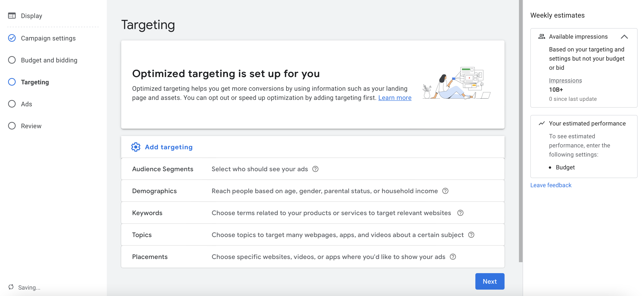Click the Leave feedback link
Image resolution: width=644 pixels, height=296 pixels.
[x=551, y=185]
